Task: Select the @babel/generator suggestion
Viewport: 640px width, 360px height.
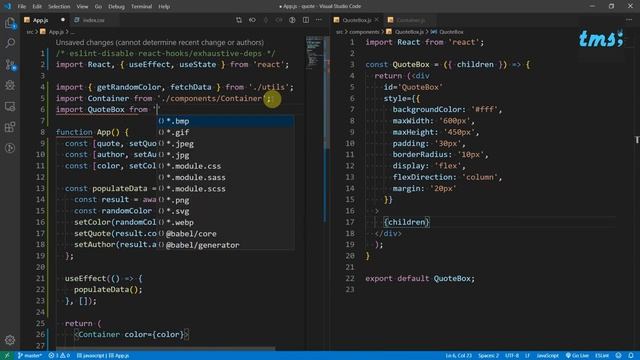Action: click(226, 245)
